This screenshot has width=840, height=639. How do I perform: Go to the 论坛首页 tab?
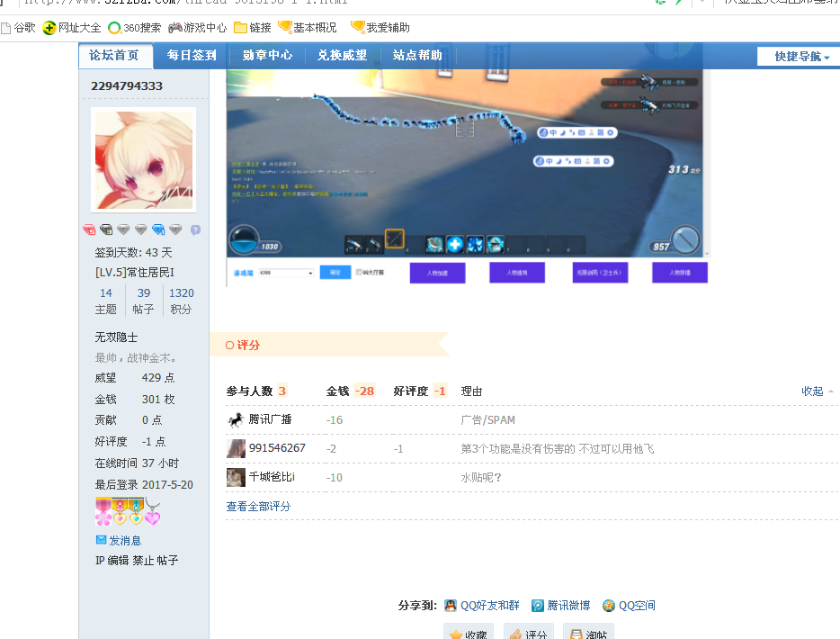(116, 56)
